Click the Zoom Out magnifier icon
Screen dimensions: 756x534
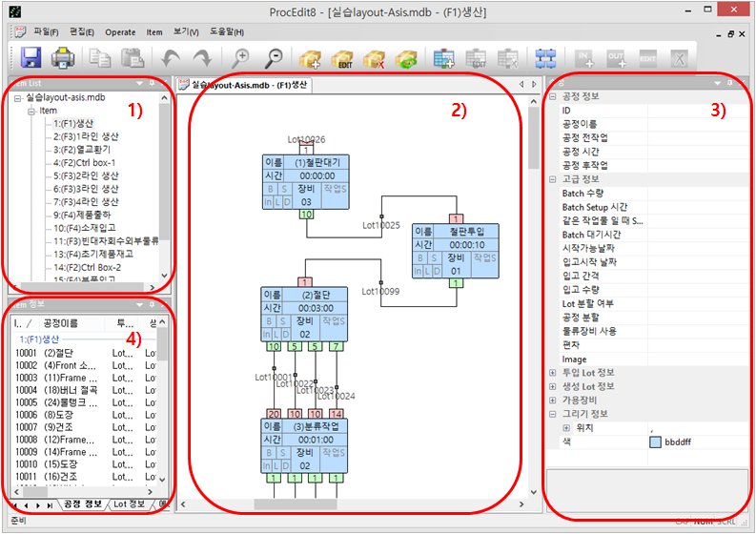[x=274, y=58]
